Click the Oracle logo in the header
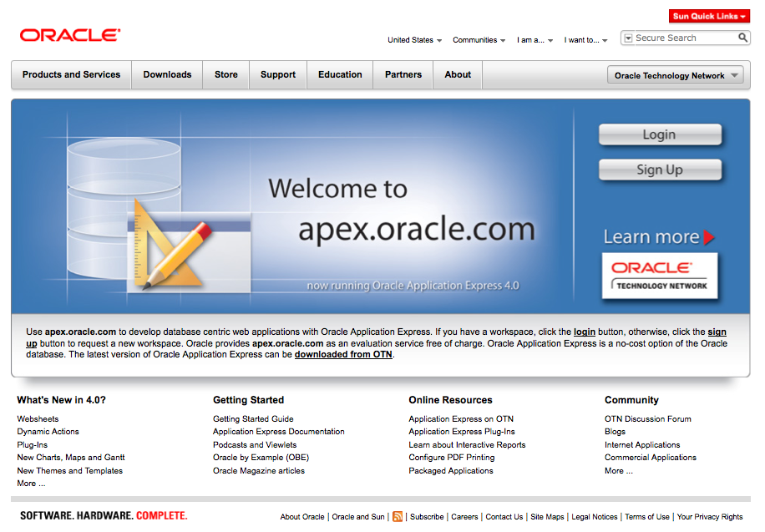The height and width of the screenshot is (532, 765). point(70,35)
